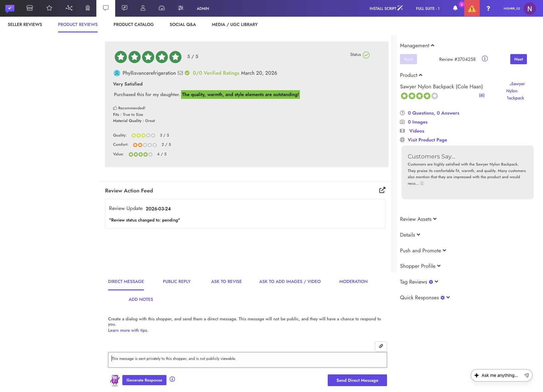Open Review Action Feed in external window icon
This screenshot has width=543, height=392.
click(x=382, y=190)
